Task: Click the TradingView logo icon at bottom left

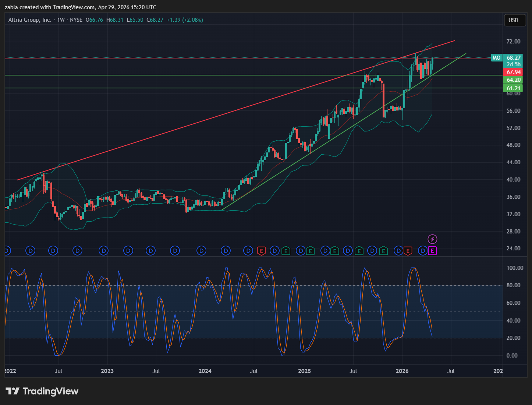Action: coord(12,391)
